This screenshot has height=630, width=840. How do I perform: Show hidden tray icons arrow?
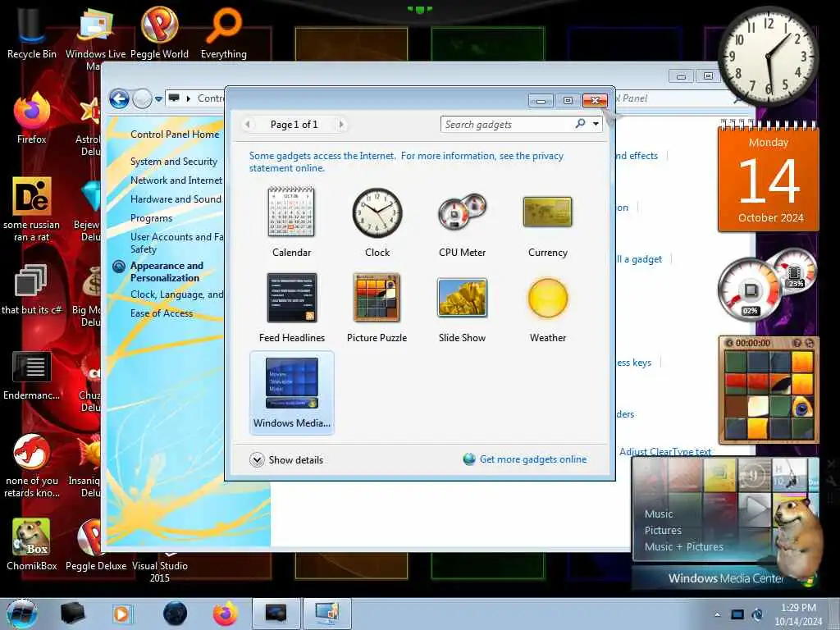tap(717, 614)
